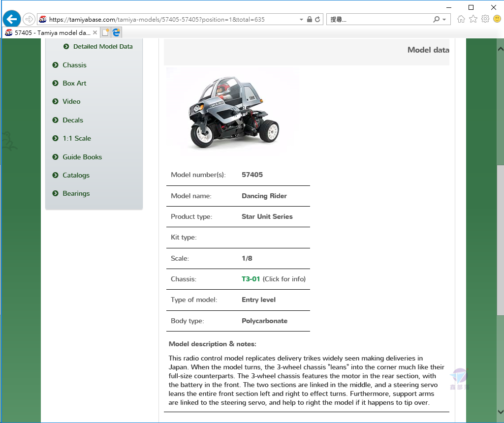Viewport: 504px width, 423px height.
Task: Open the address bar history dropdown arrow
Action: [x=301, y=20]
